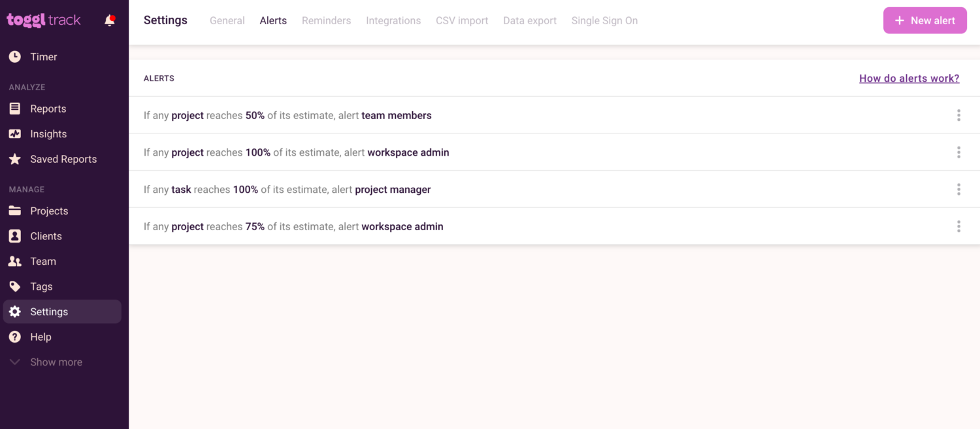
Task: Open the How do alerts work link
Action: 909,78
